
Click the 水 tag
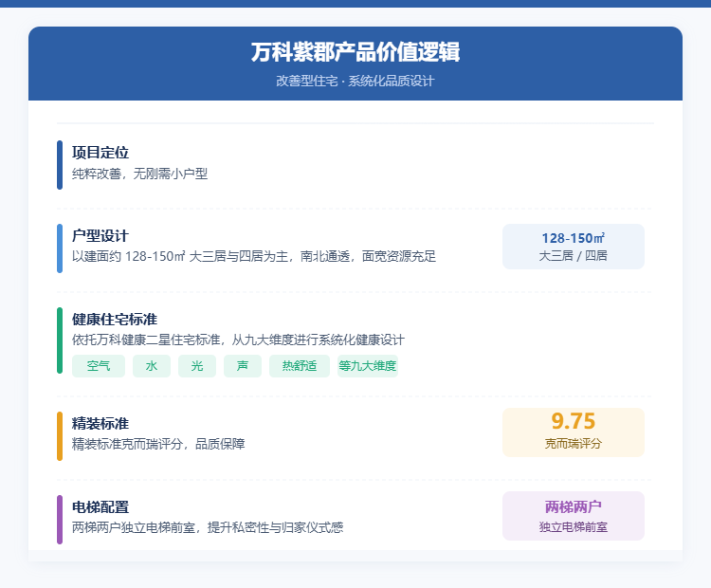(x=152, y=366)
